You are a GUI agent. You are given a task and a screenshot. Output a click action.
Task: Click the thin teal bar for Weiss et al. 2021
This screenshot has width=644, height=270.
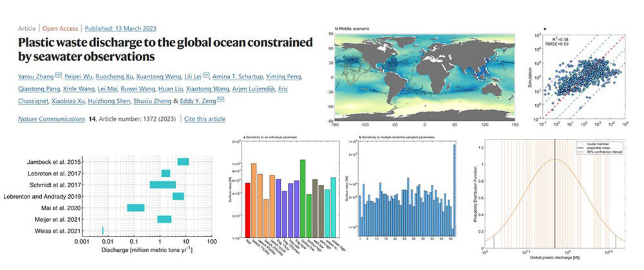[x=102, y=231]
